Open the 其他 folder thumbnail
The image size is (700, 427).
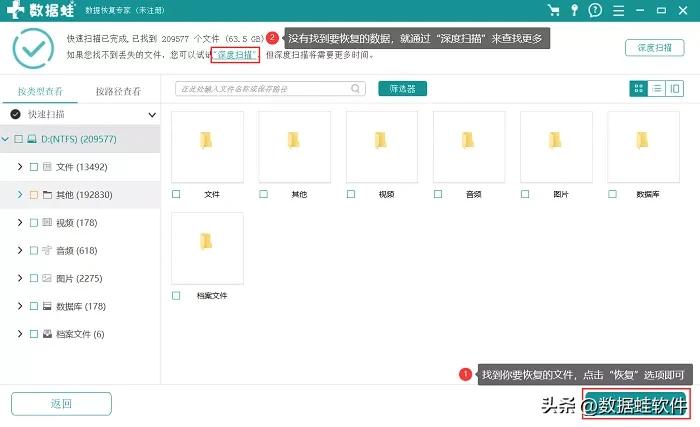coord(295,147)
